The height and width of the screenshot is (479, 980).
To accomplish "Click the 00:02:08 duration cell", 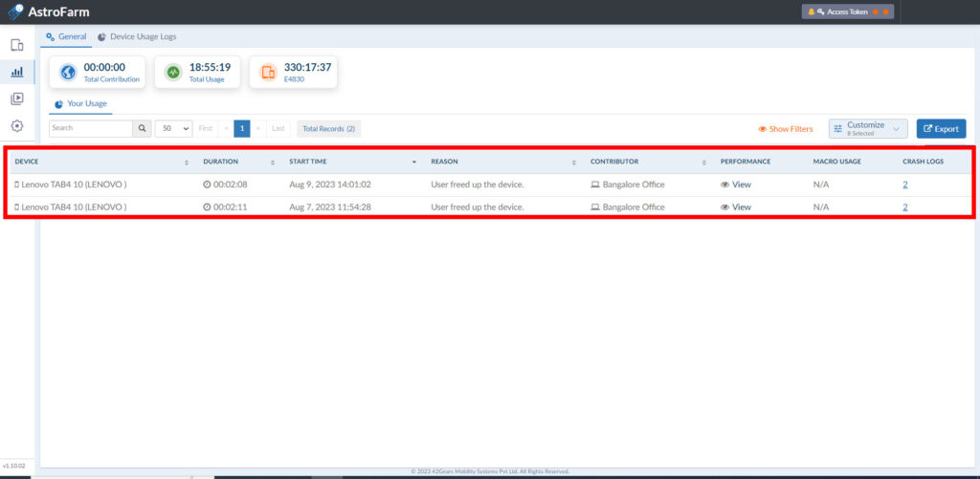I will pos(225,185).
